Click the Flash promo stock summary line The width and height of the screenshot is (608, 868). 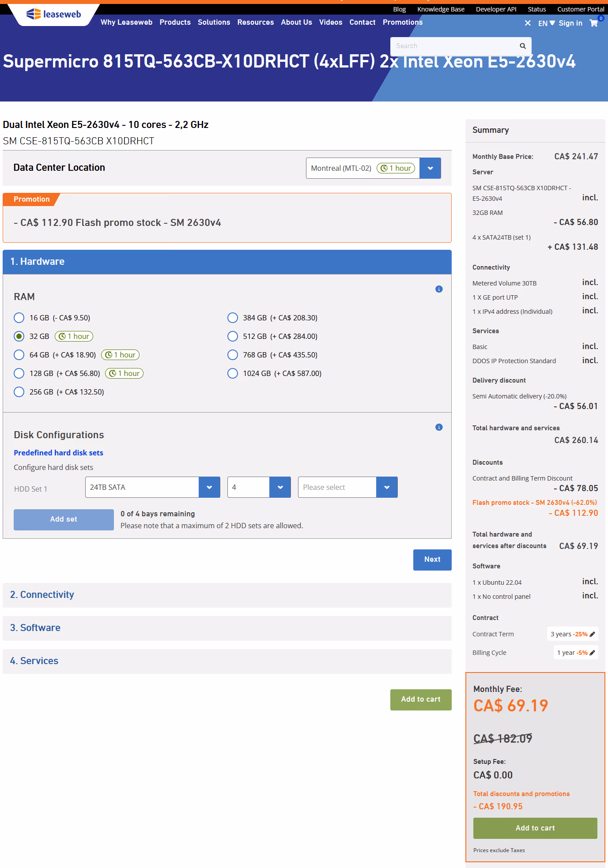[535, 503]
